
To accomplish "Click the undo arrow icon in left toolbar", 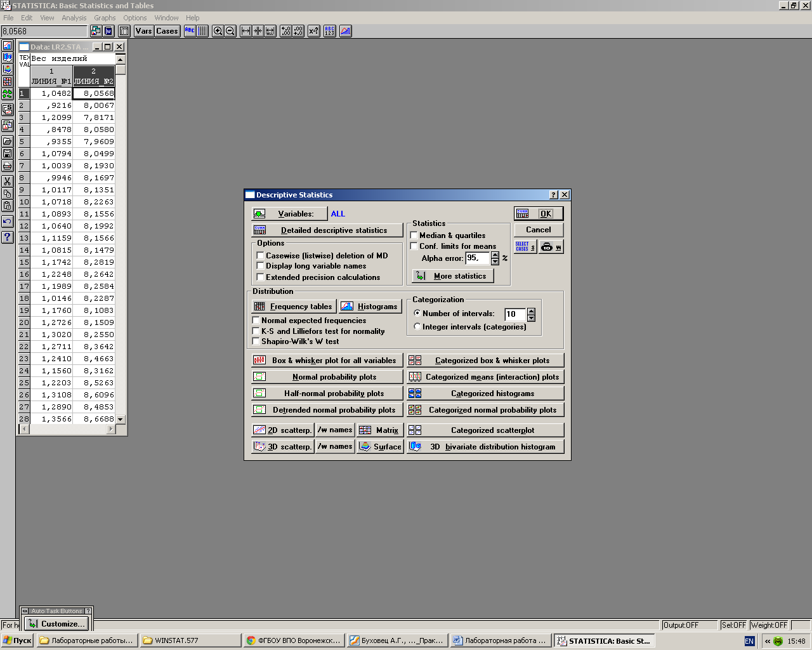I will (x=8, y=222).
